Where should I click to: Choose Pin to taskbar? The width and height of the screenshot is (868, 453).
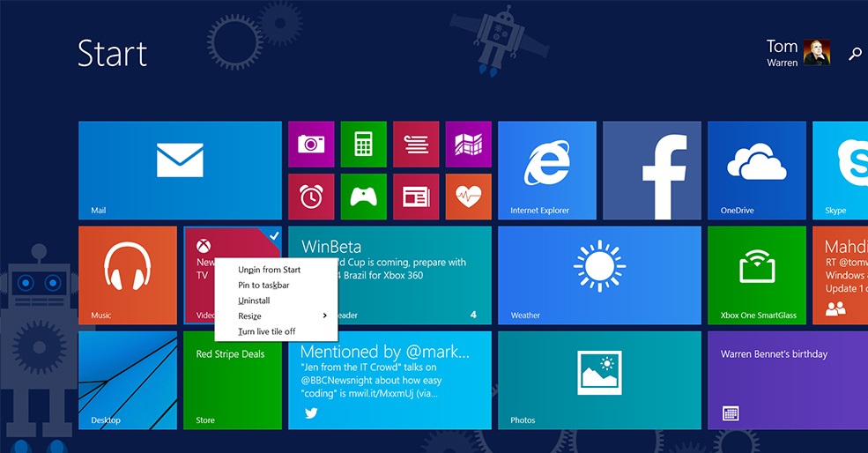[263, 286]
